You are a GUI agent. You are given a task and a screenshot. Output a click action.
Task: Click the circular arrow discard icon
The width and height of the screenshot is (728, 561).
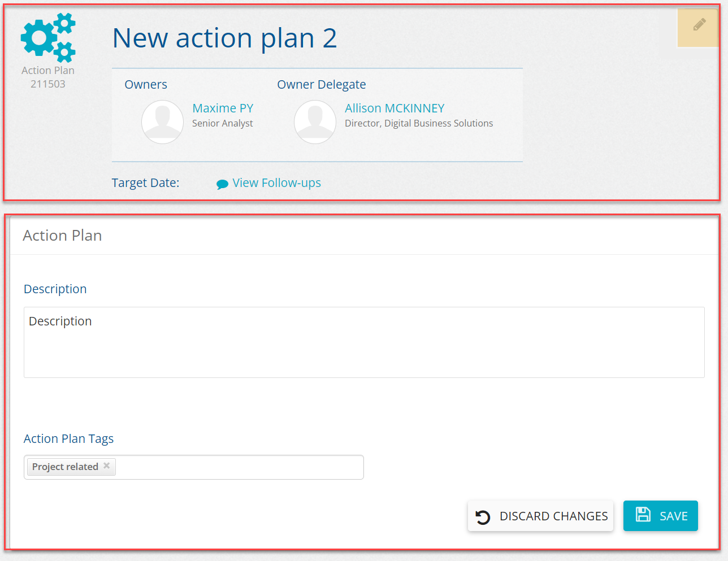[483, 517]
